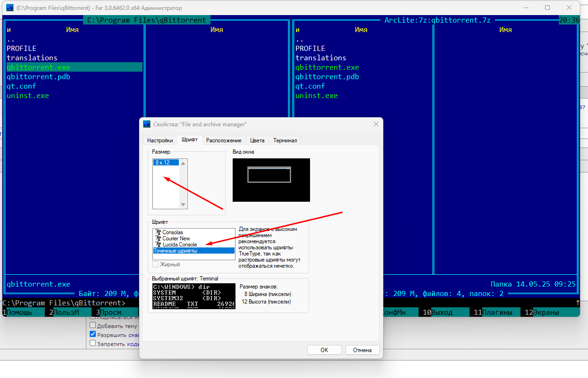The width and height of the screenshot is (588, 378).
Task: Click the Properties dialog title bar icon
Action: coord(147,124)
